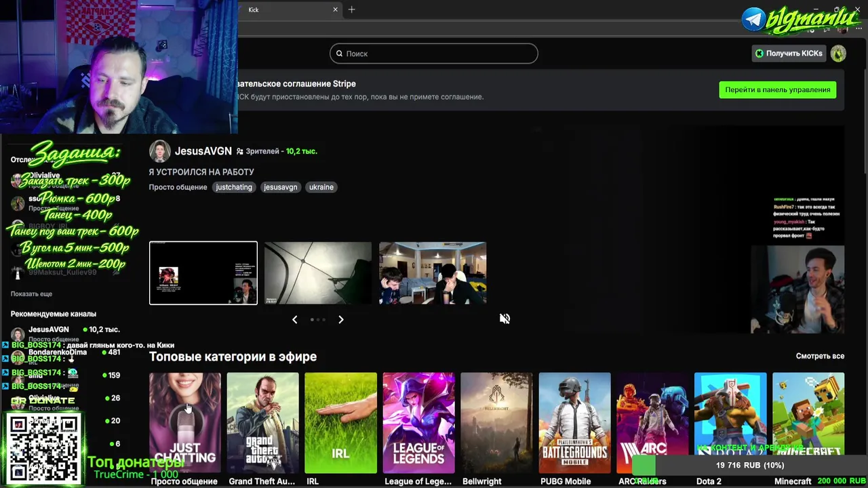
Task: Open League of Legends category card
Action: coord(418,423)
